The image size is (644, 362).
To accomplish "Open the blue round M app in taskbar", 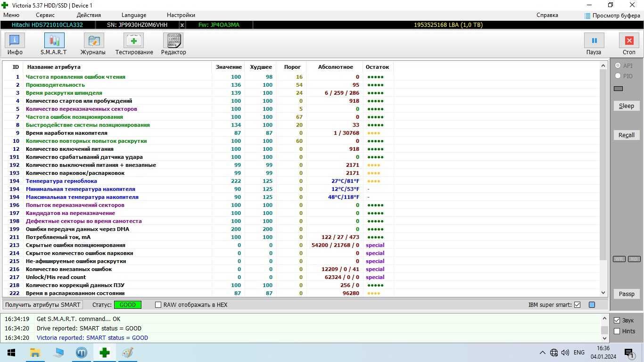I will [81, 352].
